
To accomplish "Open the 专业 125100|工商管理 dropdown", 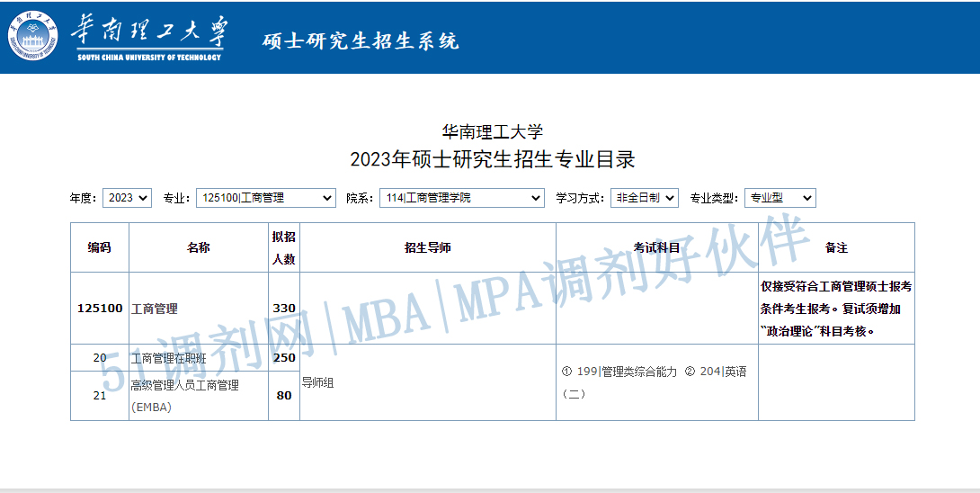I will [x=266, y=198].
